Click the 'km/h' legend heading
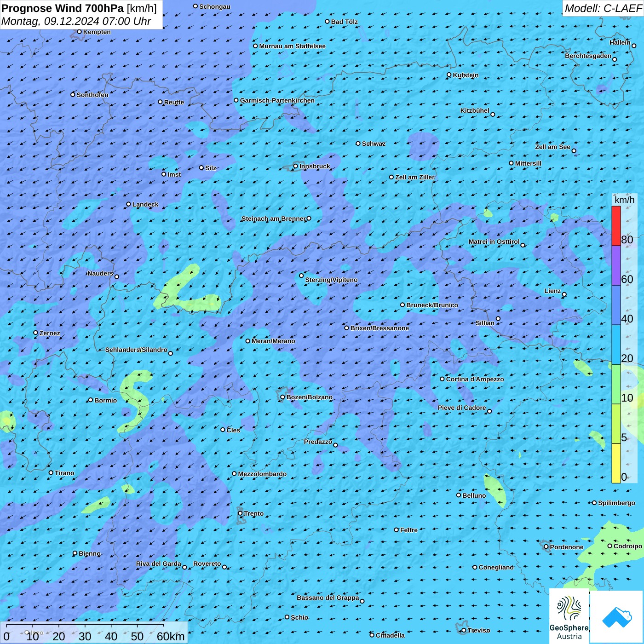Image resolution: width=644 pixels, height=644 pixels. coord(624,200)
